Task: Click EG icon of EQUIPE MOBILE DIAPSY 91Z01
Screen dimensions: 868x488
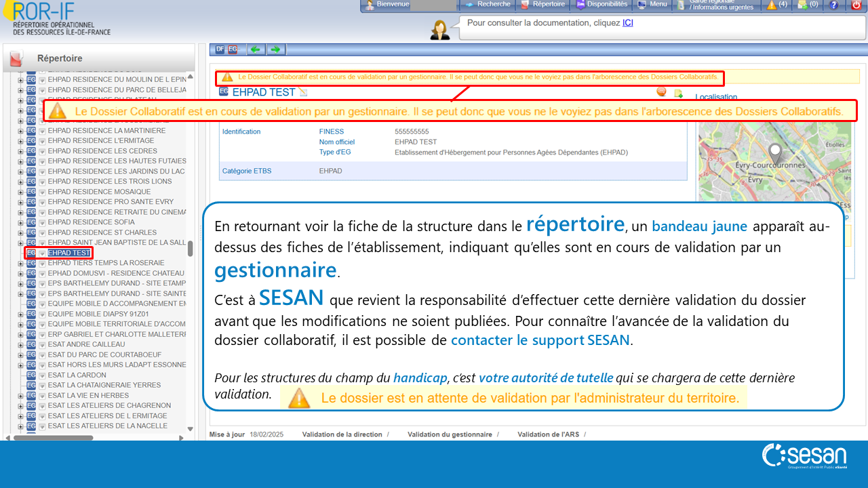Action: pyautogui.click(x=31, y=314)
